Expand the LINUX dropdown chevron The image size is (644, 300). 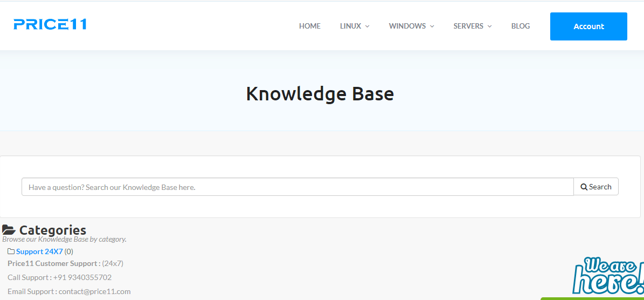[367, 26]
